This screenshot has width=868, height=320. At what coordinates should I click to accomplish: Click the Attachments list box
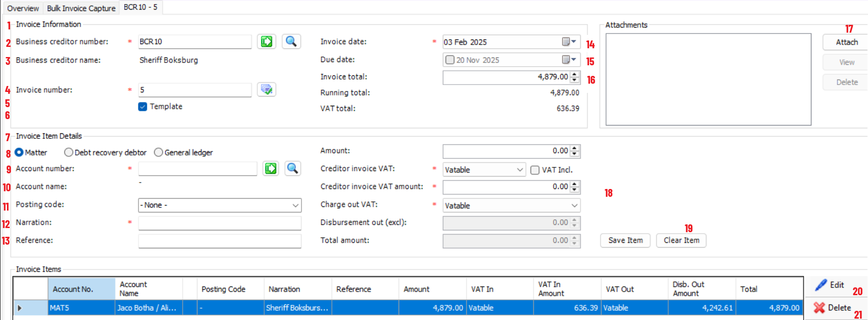(x=708, y=79)
